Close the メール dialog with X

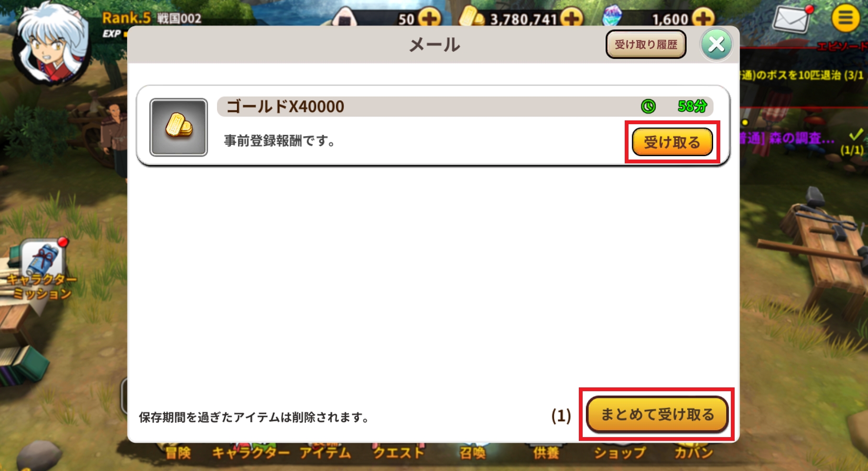(716, 44)
